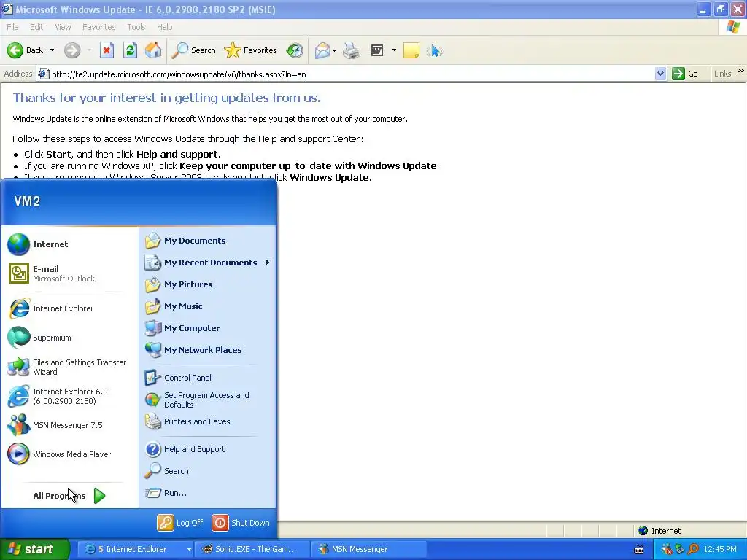Click the taskbar clock showing 12:45 PM
Image resolution: width=747 pixels, height=560 pixels.
tap(720, 550)
